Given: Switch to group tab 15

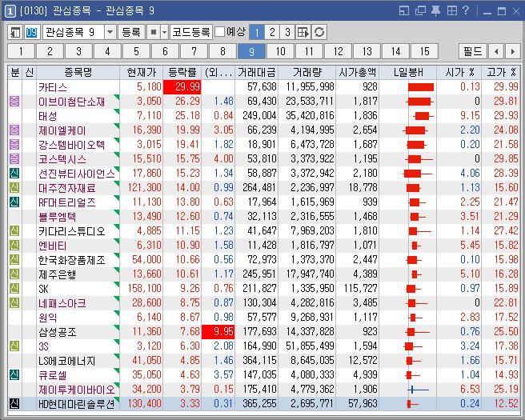Looking at the screenshot, I should (x=424, y=51).
